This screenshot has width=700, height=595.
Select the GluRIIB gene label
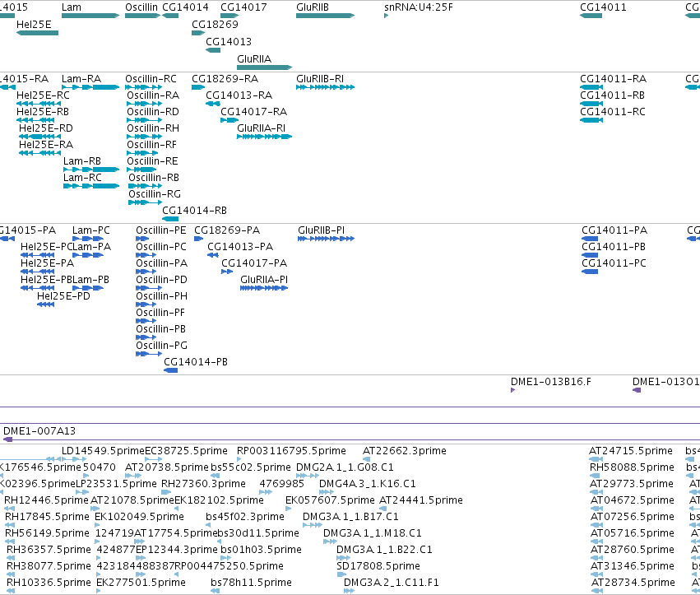[313, 7]
